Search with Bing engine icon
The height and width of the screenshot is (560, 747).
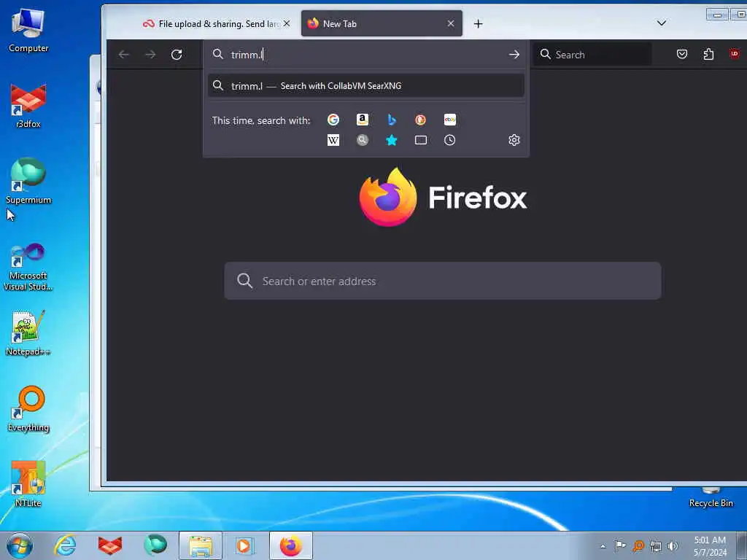392,120
